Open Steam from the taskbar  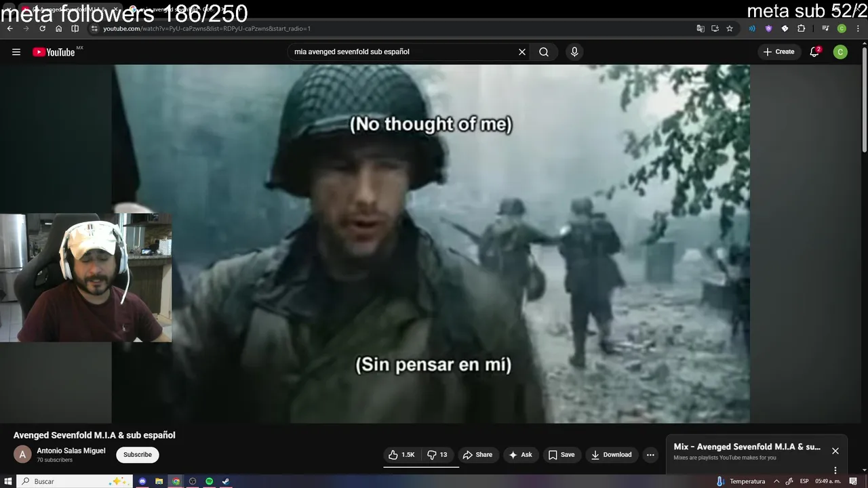pos(226,481)
